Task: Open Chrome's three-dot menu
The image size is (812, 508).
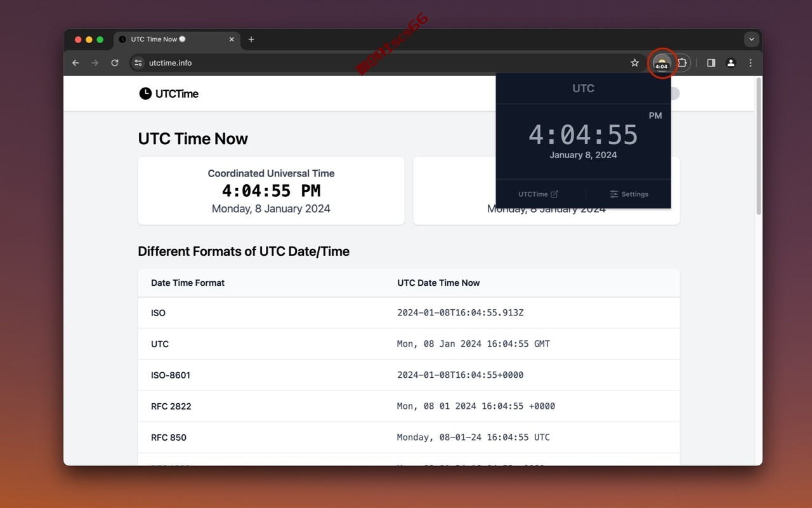Action: click(750, 63)
